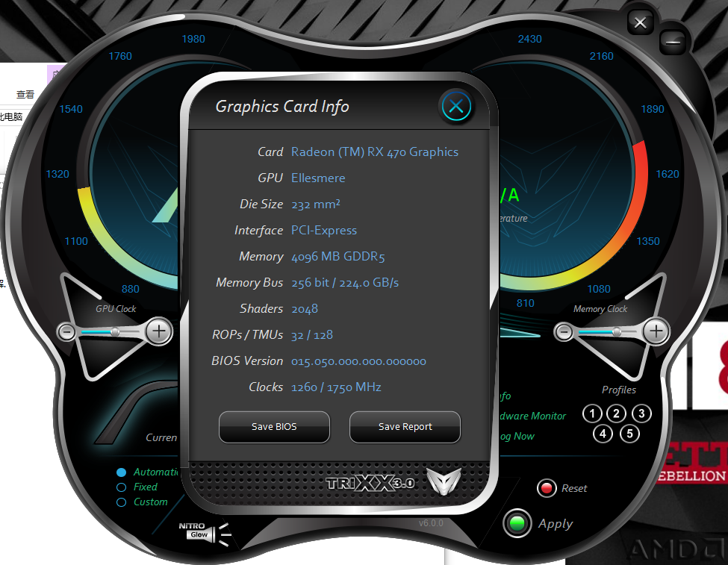Screen dimensions: 728x565
Task: Click the 'Graphics Card Info' title
Action: tap(282, 106)
